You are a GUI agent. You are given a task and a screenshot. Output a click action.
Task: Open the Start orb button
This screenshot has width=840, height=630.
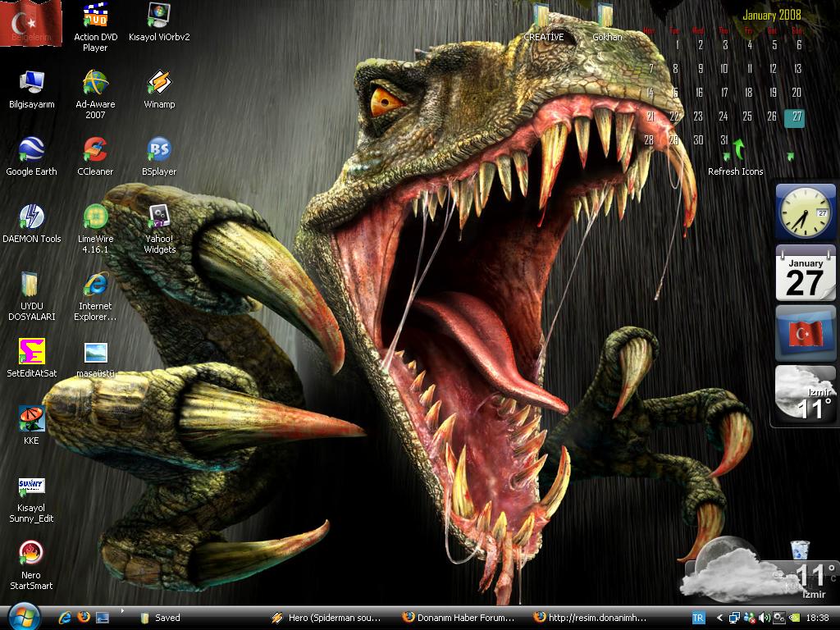[x=24, y=617]
